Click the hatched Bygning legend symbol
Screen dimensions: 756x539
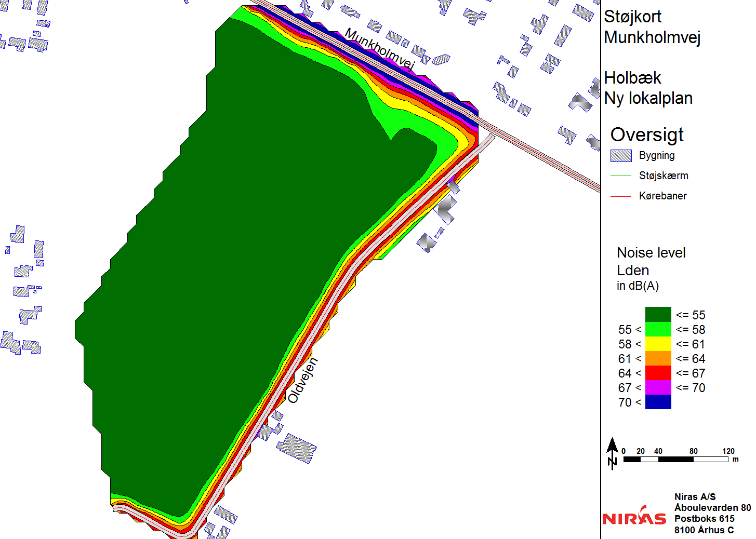coord(621,156)
